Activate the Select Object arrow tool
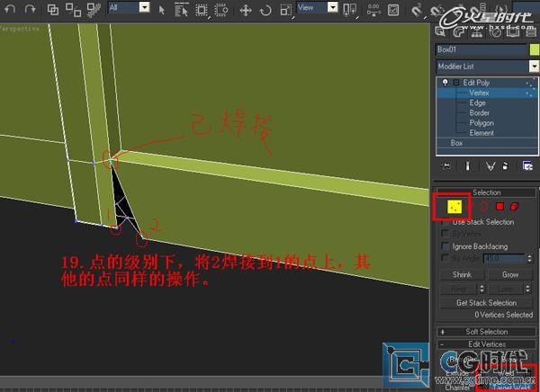The width and height of the screenshot is (540, 392). coord(161,10)
